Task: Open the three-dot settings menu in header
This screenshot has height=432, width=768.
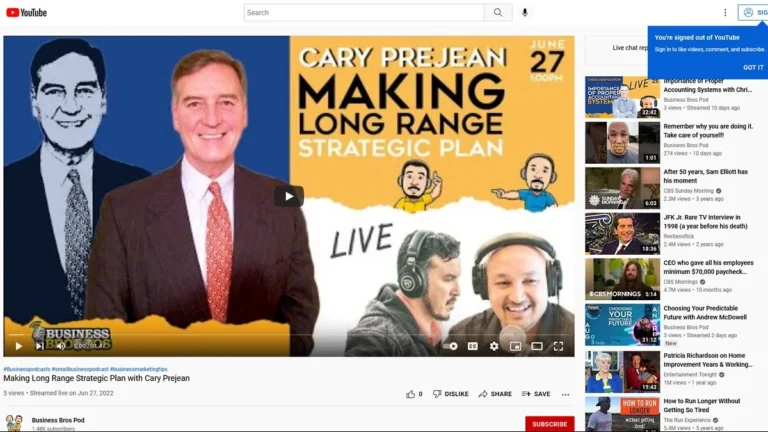Action: [x=725, y=13]
